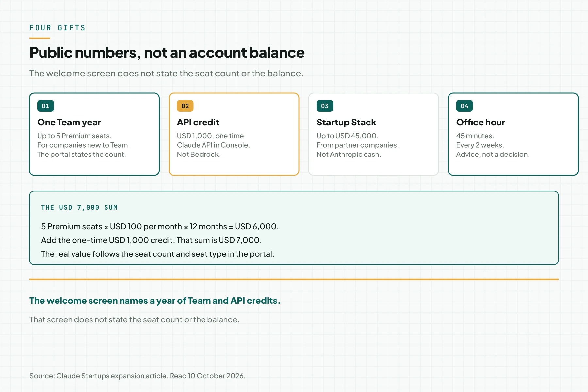Select the Office hour card heading

[481, 122]
